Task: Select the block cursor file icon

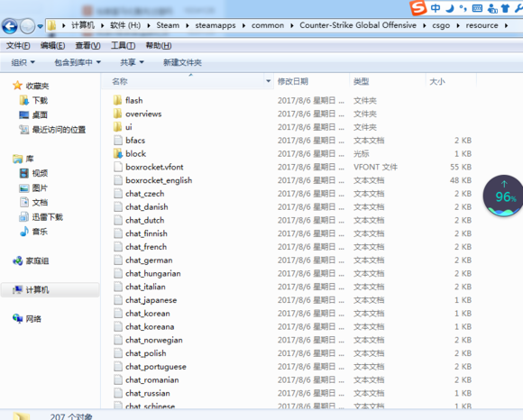Action: point(118,153)
